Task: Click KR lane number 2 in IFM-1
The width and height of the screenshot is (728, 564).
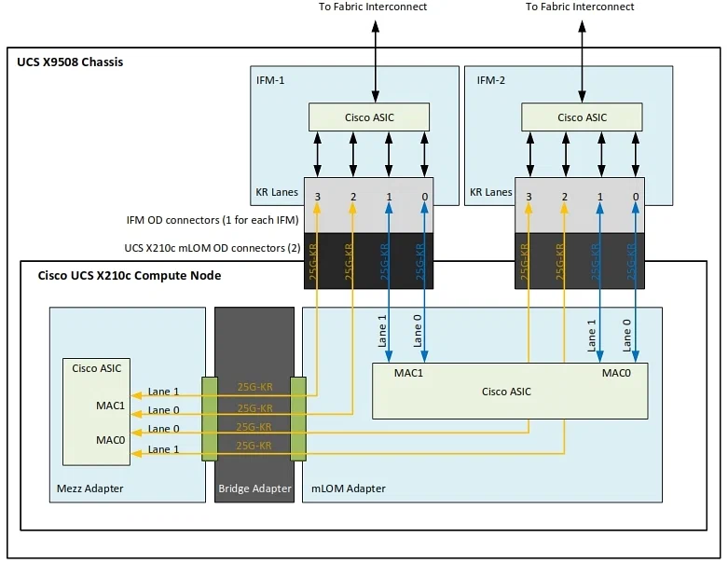Action: pyautogui.click(x=353, y=197)
